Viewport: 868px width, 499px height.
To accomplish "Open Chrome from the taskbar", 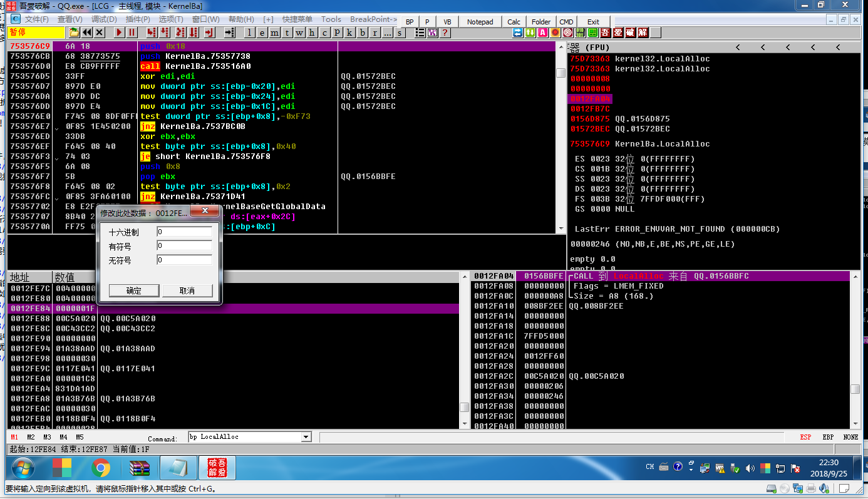I will (x=101, y=468).
